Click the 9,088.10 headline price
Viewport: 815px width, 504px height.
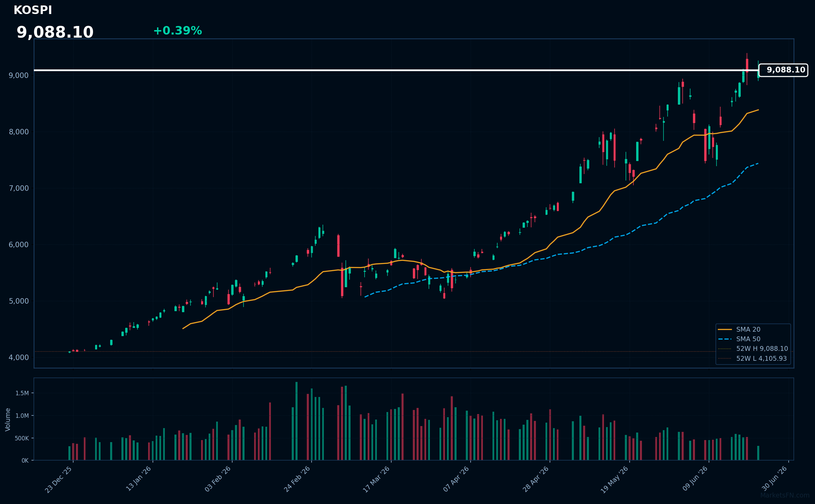tap(55, 32)
